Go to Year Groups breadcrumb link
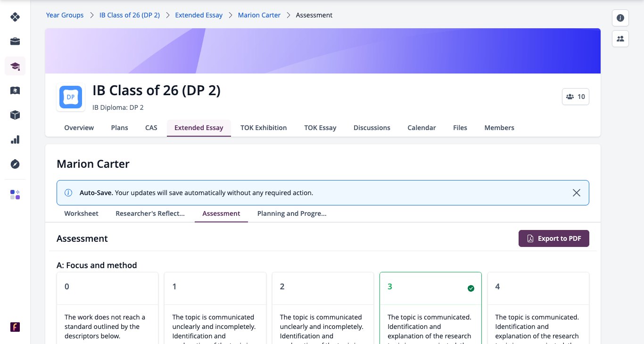This screenshot has height=344, width=644. pyautogui.click(x=65, y=15)
